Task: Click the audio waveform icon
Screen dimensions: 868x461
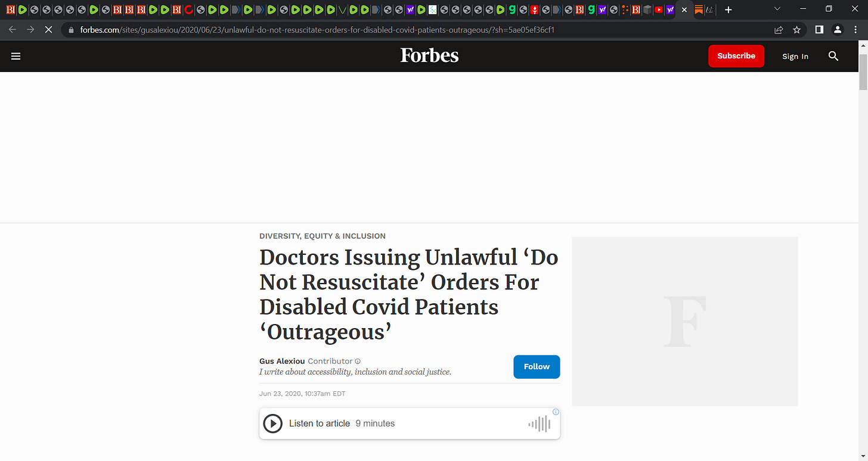Action: coord(540,424)
